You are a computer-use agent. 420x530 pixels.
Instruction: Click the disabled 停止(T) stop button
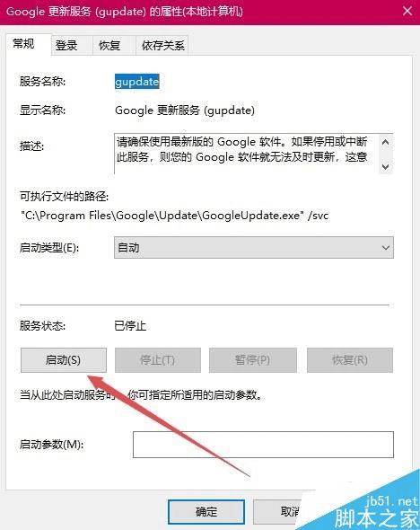pos(158,360)
